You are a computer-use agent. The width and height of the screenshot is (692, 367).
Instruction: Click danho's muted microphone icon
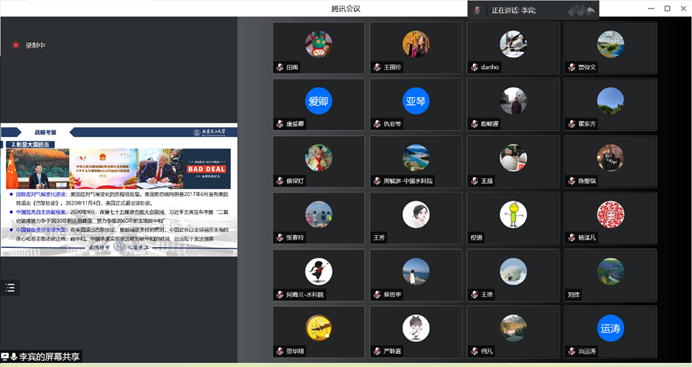(x=474, y=67)
